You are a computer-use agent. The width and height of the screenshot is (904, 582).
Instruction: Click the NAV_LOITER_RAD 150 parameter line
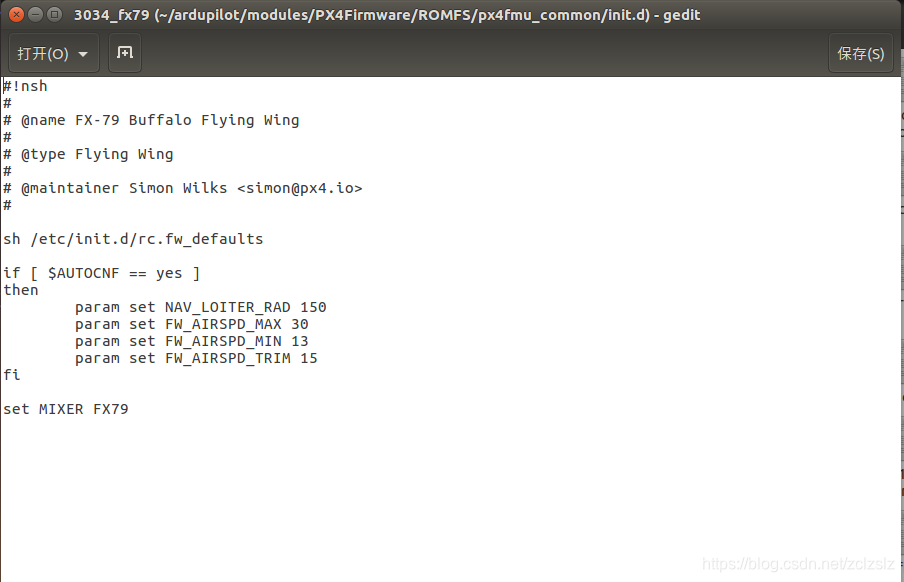[201, 307]
